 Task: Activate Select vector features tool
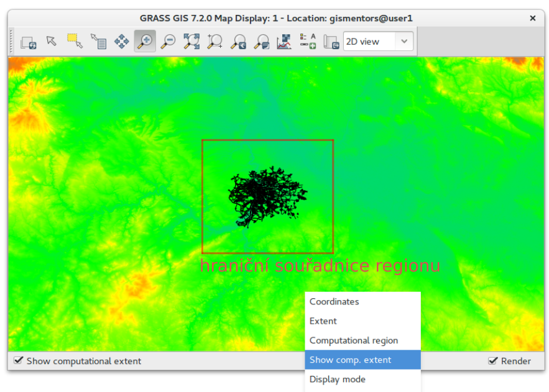[x=75, y=42]
